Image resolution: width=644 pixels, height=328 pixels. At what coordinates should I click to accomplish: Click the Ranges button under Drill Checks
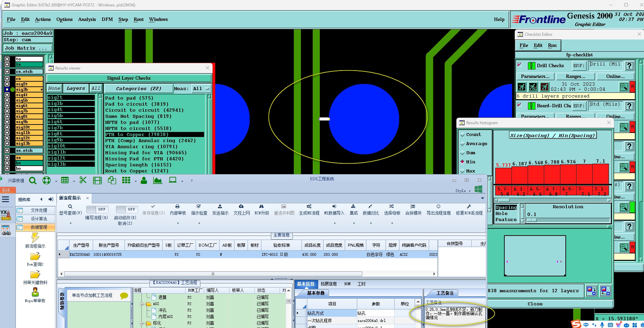click(x=576, y=77)
